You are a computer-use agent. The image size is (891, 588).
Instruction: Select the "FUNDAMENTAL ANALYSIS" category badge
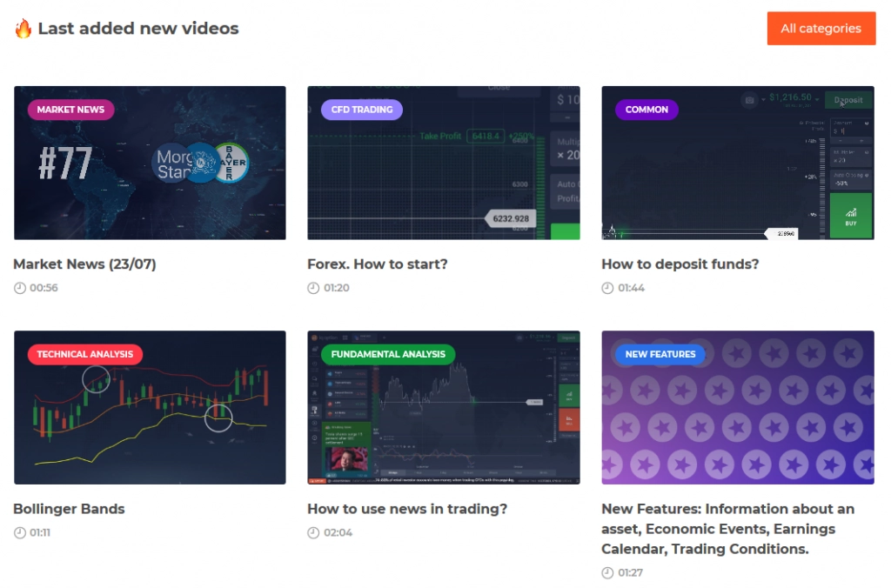[x=388, y=354]
